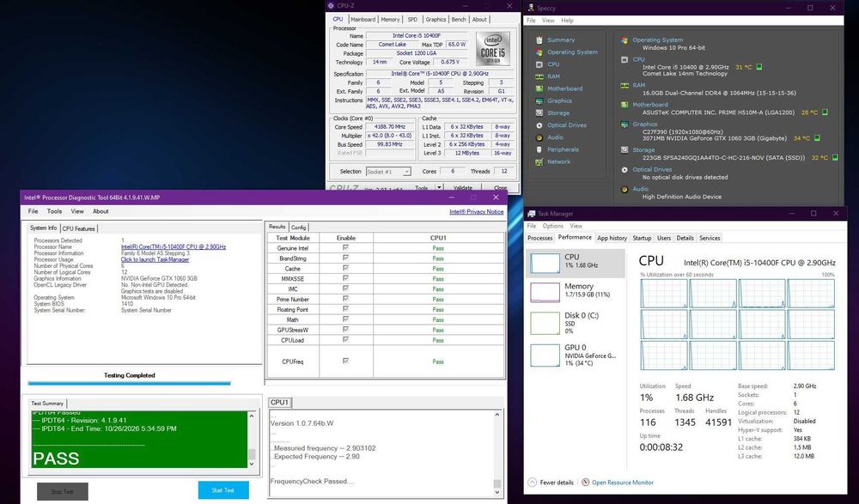Screen dimensions: 859x504
Task: Click Windows logo icon beside Operating System heading
Action: click(624, 40)
